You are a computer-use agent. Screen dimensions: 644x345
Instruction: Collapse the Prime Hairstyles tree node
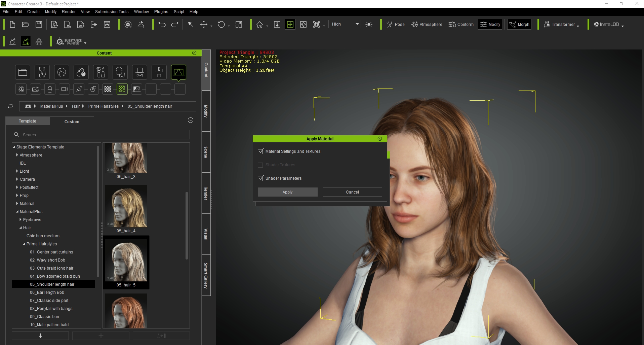pyautogui.click(x=24, y=244)
